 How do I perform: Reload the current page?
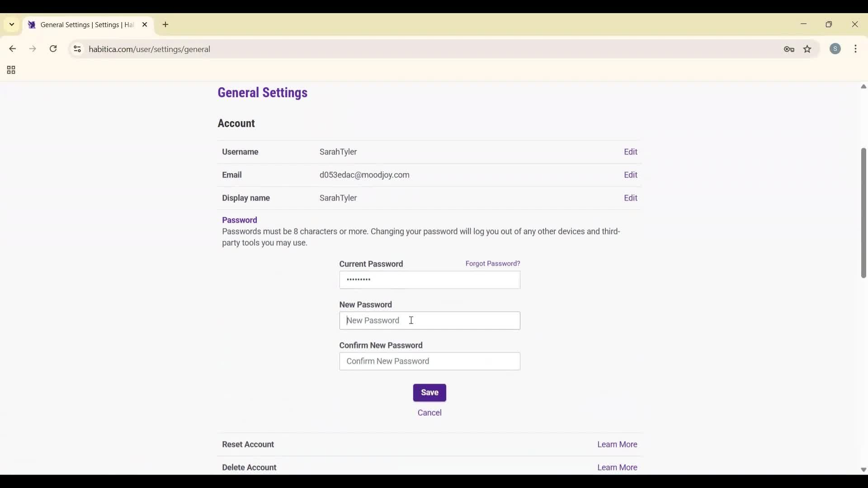[x=53, y=49]
